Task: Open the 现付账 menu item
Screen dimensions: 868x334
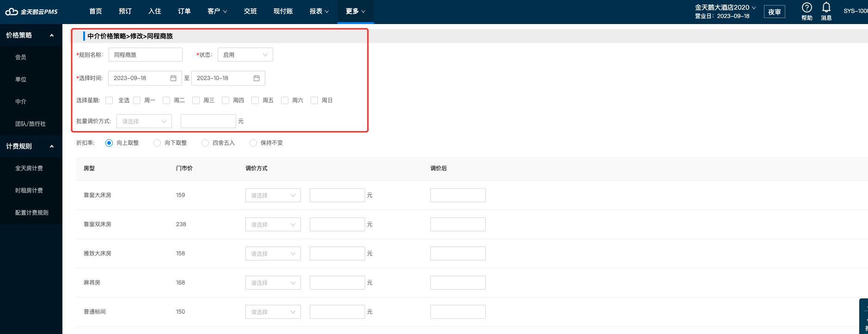Action: pos(283,11)
